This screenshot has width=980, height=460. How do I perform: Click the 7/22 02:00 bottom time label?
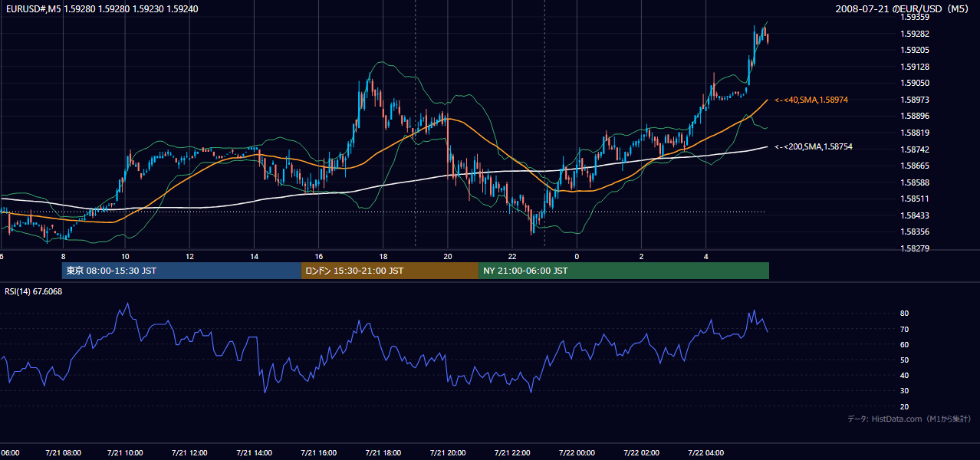(643, 453)
